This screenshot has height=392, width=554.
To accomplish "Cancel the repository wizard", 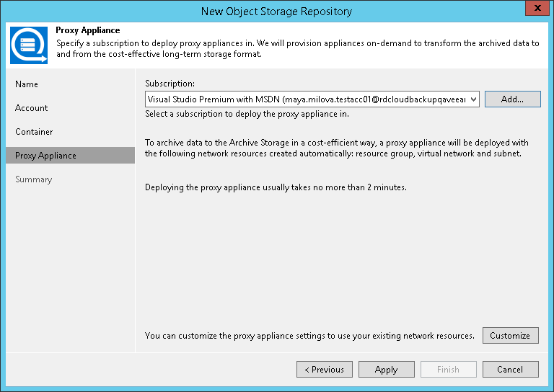I will (510, 370).
